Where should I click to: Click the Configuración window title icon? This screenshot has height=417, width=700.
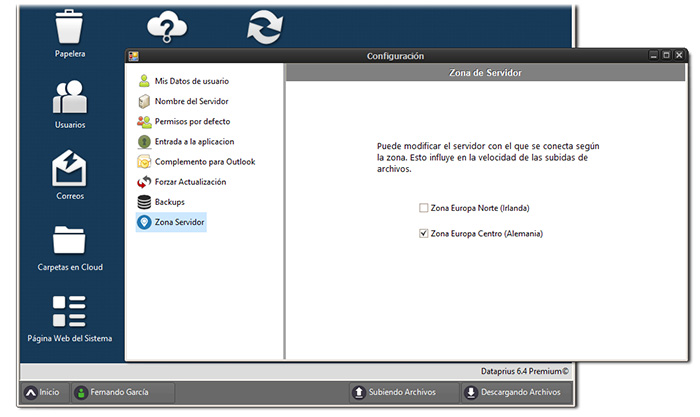(x=133, y=56)
